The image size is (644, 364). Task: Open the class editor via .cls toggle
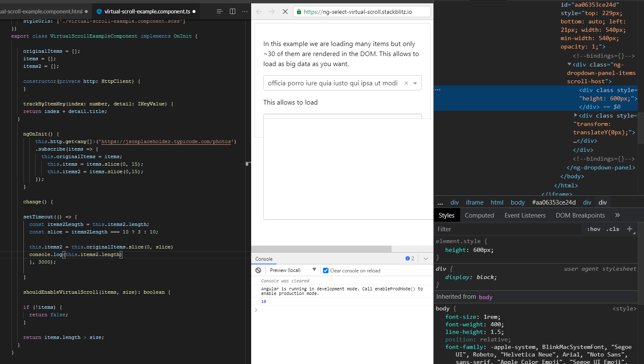point(613,229)
